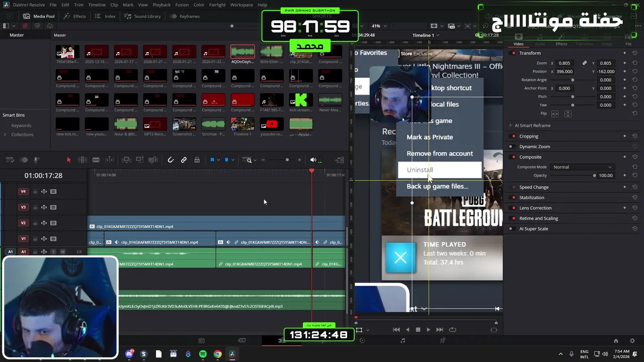Mute audio track A1 with M button

[62, 252]
